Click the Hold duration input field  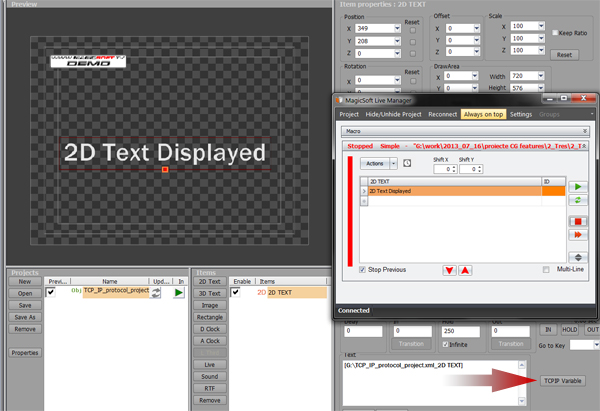[461, 331]
